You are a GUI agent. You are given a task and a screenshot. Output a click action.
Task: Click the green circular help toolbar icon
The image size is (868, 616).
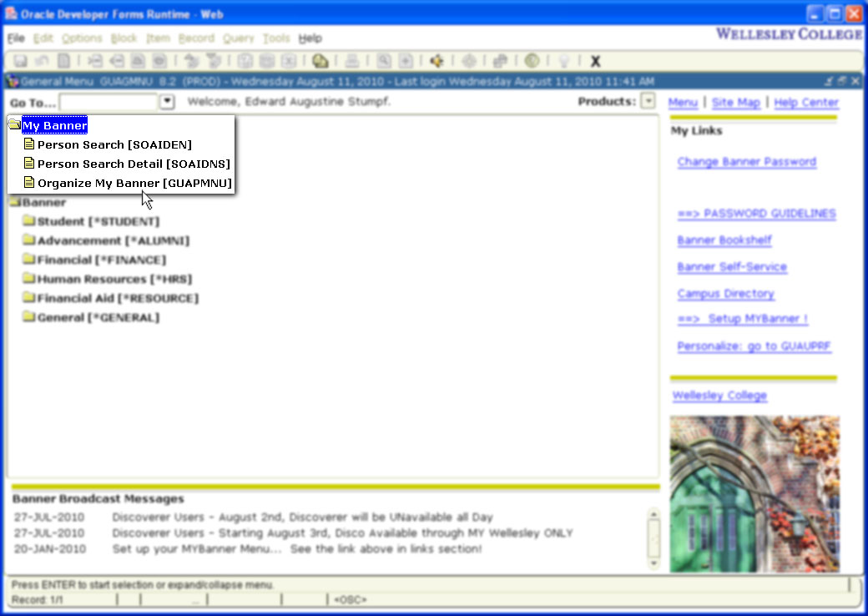coord(532,61)
